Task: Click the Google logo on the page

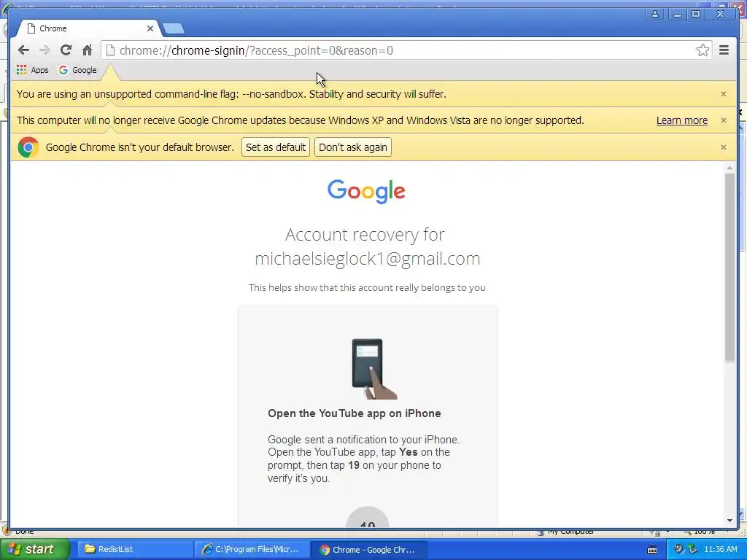Action: (366, 192)
